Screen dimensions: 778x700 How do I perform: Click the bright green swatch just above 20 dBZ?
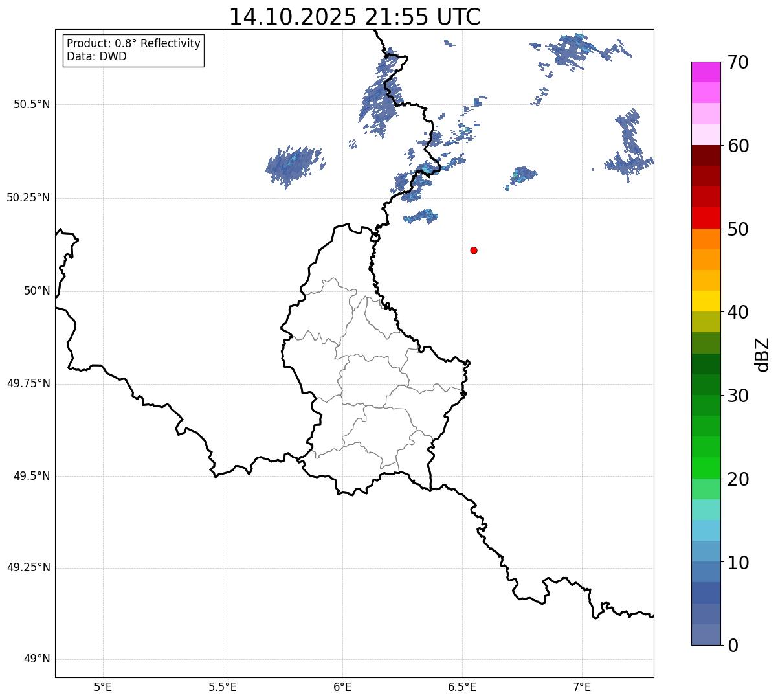tap(706, 468)
